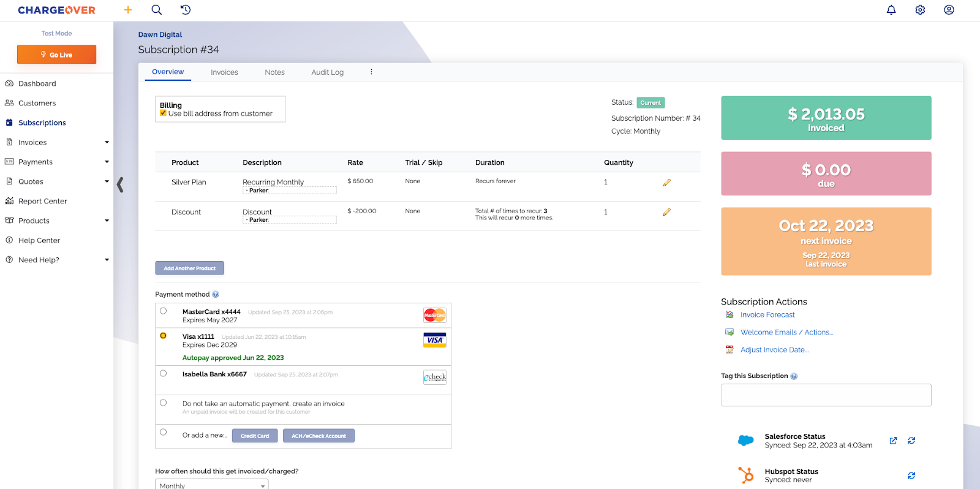Viewport: 980px width, 489px height.
Task: Edit the Discount line pencil icon
Action: [666, 212]
